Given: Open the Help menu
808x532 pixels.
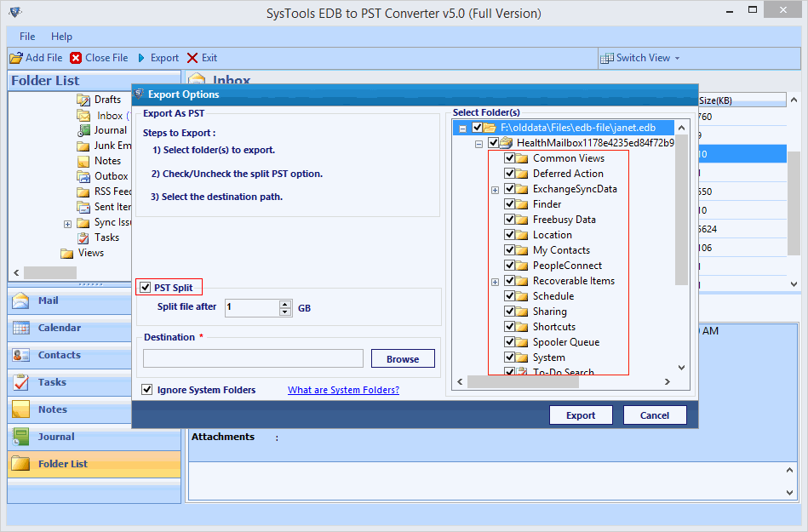Looking at the screenshot, I should click(61, 37).
